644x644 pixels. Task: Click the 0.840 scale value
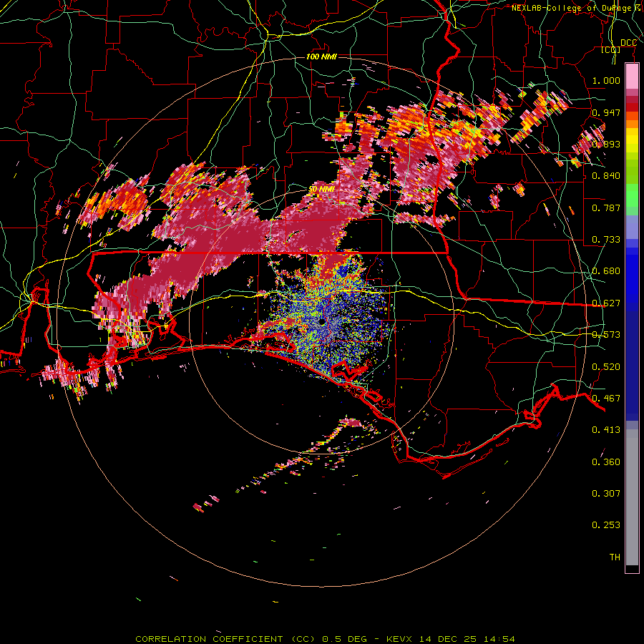pyautogui.click(x=606, y=176)
